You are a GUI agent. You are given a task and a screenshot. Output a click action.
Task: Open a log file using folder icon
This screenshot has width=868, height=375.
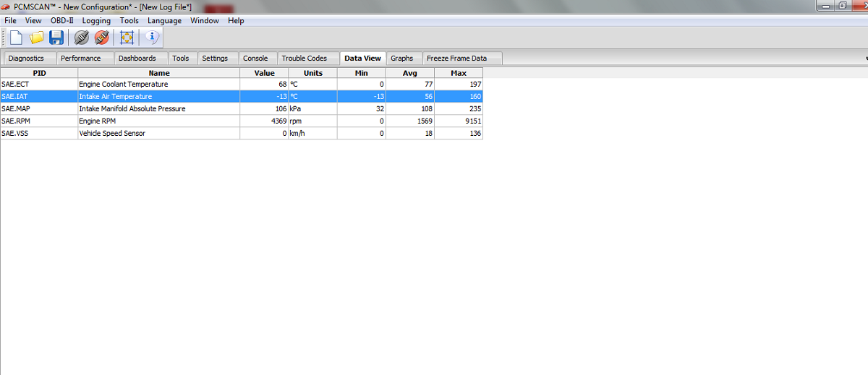pos(36,37)
